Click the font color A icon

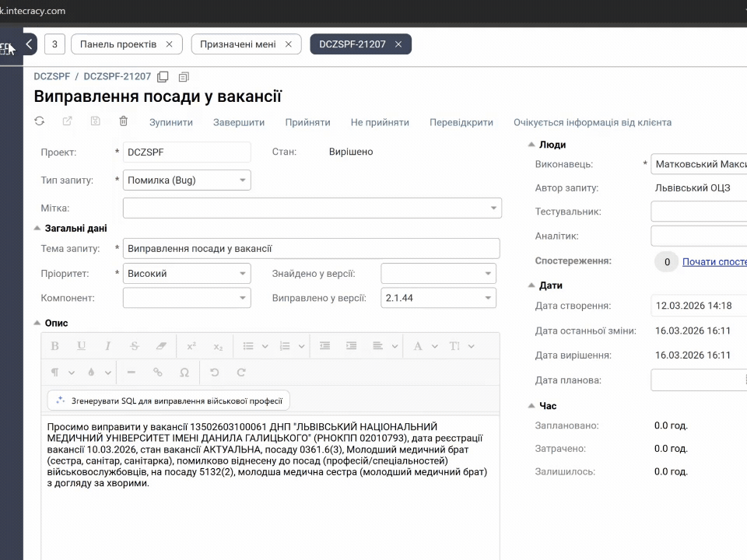pos(418,346)
